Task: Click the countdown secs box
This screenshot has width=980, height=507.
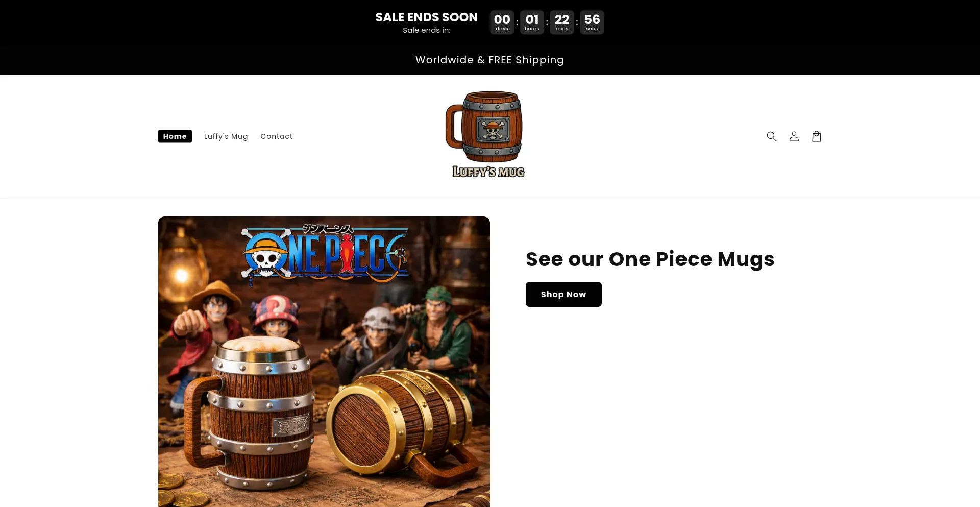Action: pyautogui.click(x=592, y=22)
